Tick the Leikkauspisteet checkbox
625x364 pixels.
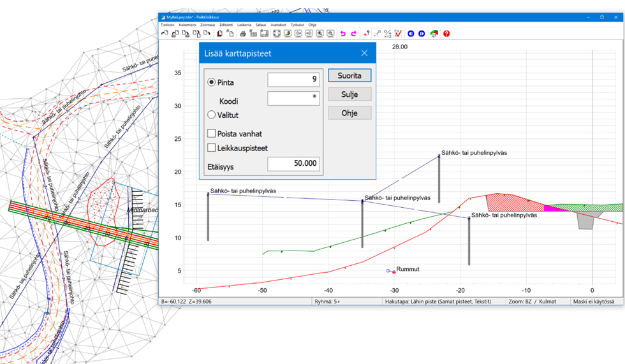212,148
